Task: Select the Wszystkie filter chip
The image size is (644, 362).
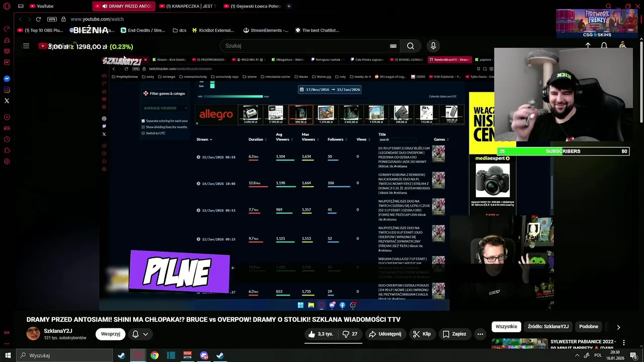Action: click(x=506, y=326)
